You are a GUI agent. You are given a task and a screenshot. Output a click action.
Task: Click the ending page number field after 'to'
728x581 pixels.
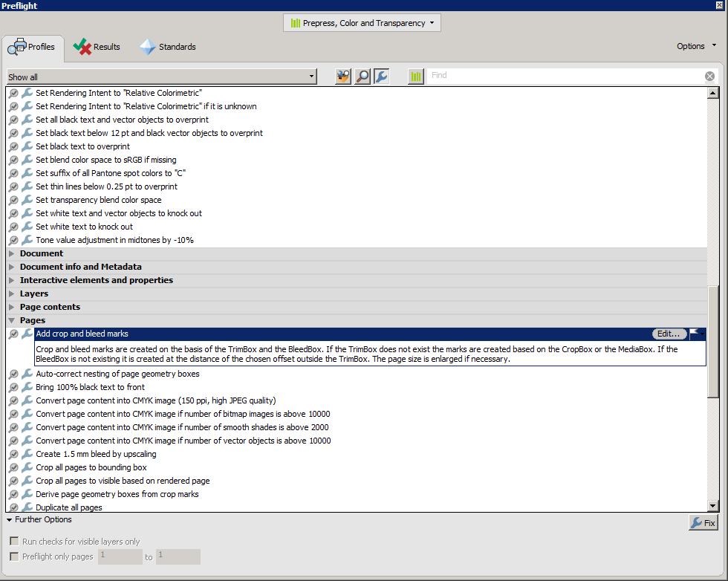pyautogui.click(x=178, y=556)
